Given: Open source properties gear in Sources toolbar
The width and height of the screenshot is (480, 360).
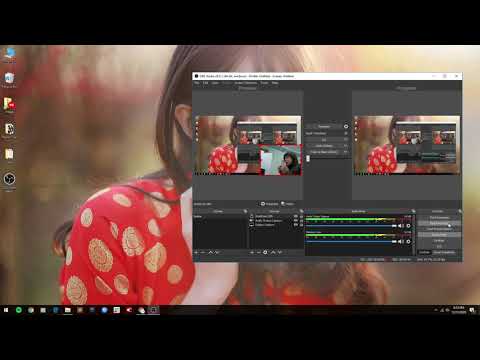Looking at the screenshot, I should 265,252.
